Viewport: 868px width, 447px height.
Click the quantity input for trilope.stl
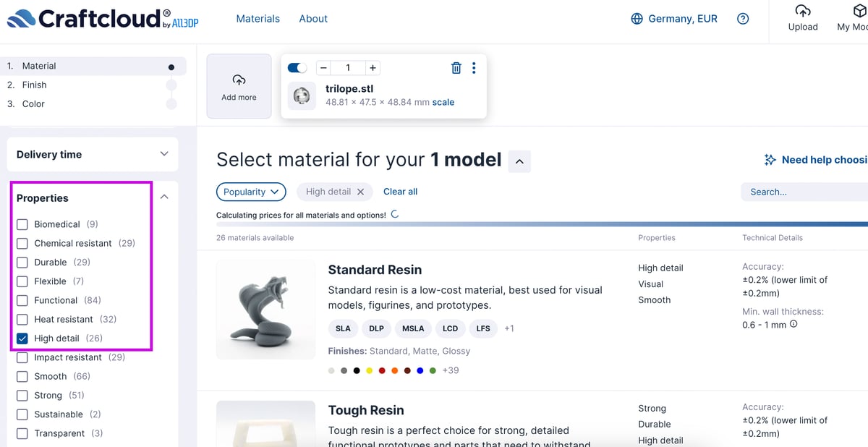348,67
